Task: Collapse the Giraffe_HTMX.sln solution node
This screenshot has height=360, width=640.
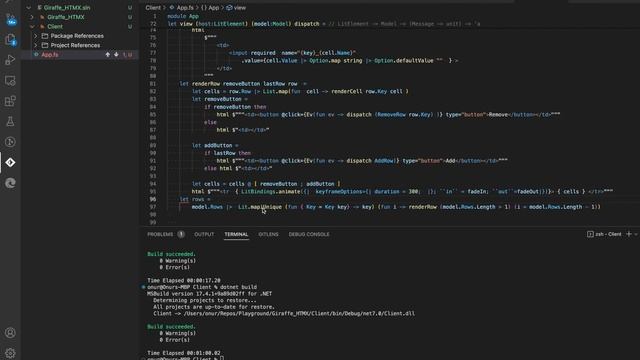Action: 29,8
